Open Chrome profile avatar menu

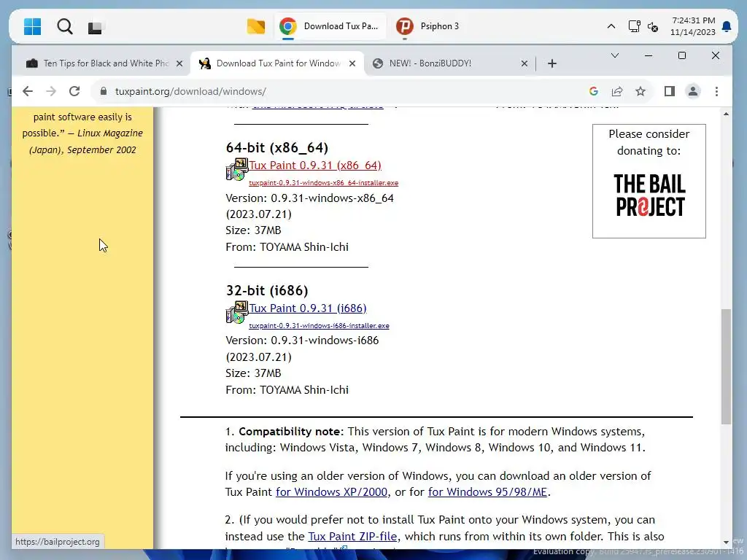693,91
